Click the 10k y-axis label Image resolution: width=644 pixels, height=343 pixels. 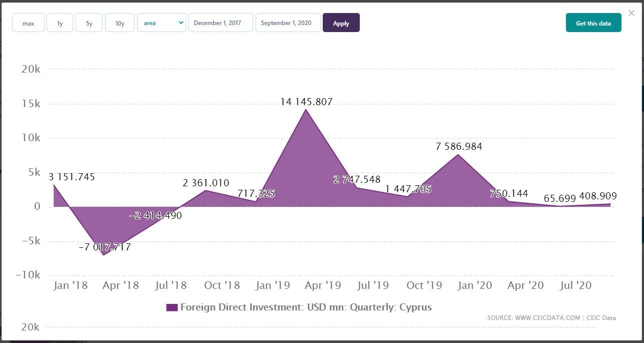coord(31,138)
